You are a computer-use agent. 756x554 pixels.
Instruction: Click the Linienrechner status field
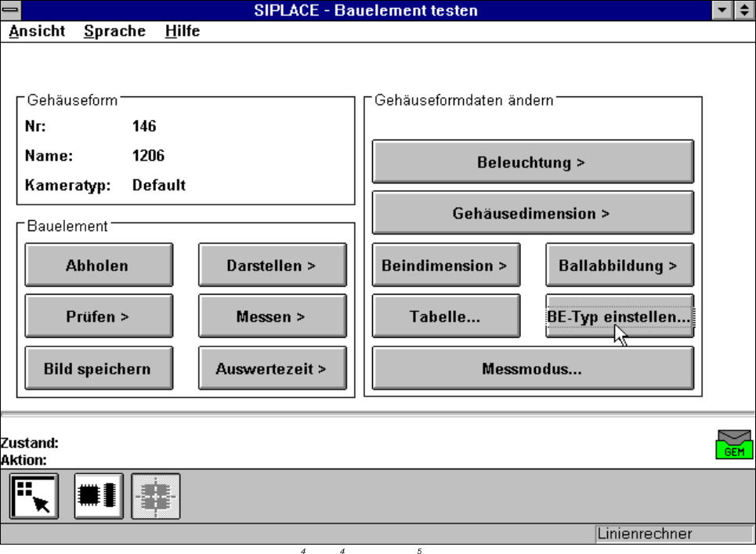click(x=674, y=534)
